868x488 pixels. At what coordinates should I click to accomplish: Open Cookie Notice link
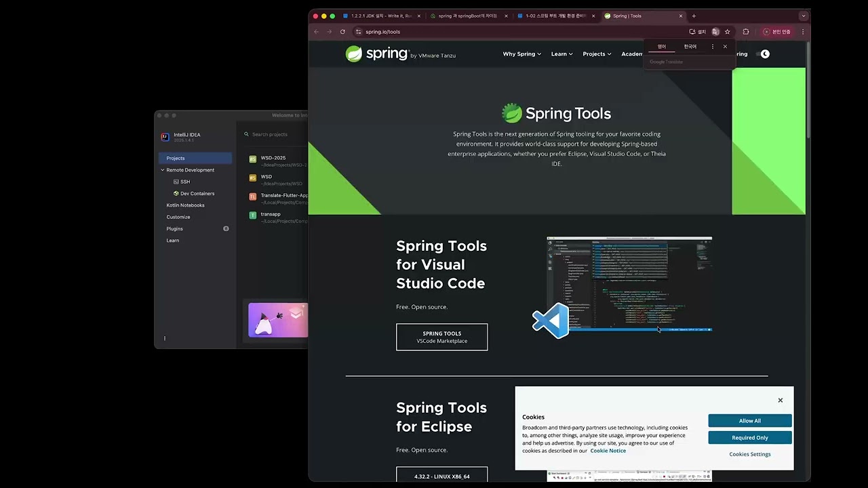point(608,451)
